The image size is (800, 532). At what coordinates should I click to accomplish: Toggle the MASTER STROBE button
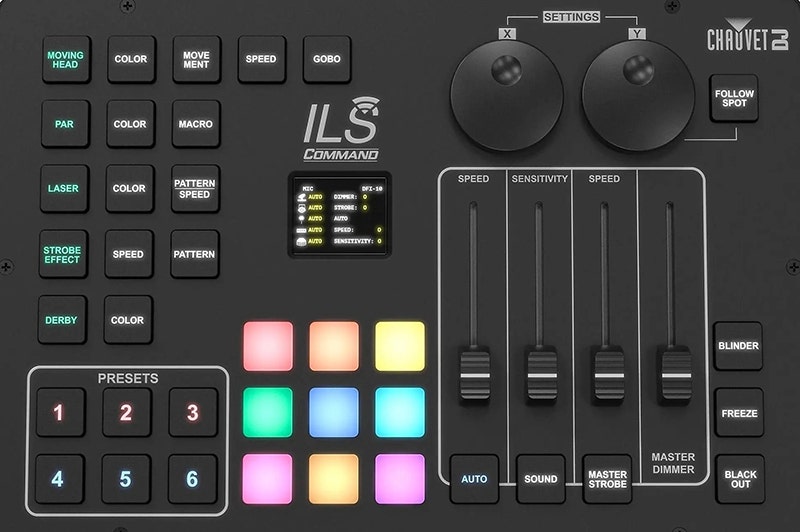click(607, 479)
